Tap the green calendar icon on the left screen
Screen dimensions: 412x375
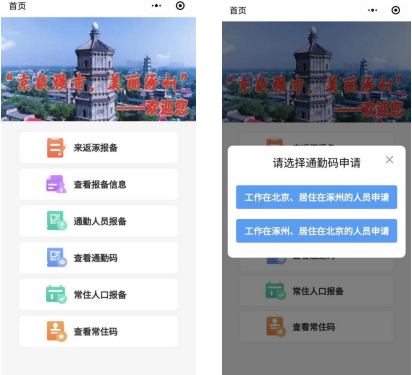(56, 294)
